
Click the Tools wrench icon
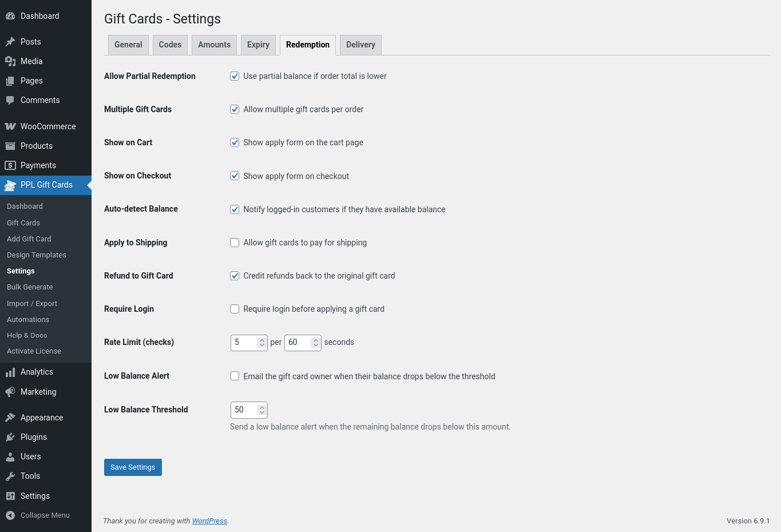tap(10, 476)
